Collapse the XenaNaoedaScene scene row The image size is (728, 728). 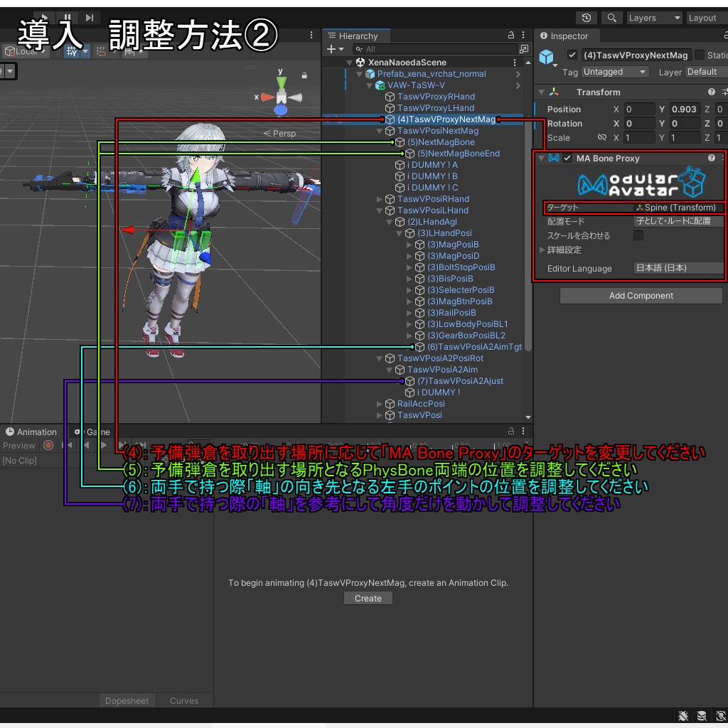pyautogui.click(x=350, y=63)
